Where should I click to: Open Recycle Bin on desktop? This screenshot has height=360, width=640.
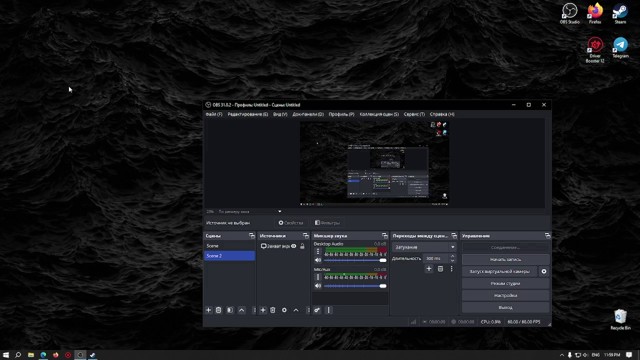point(620,320)
